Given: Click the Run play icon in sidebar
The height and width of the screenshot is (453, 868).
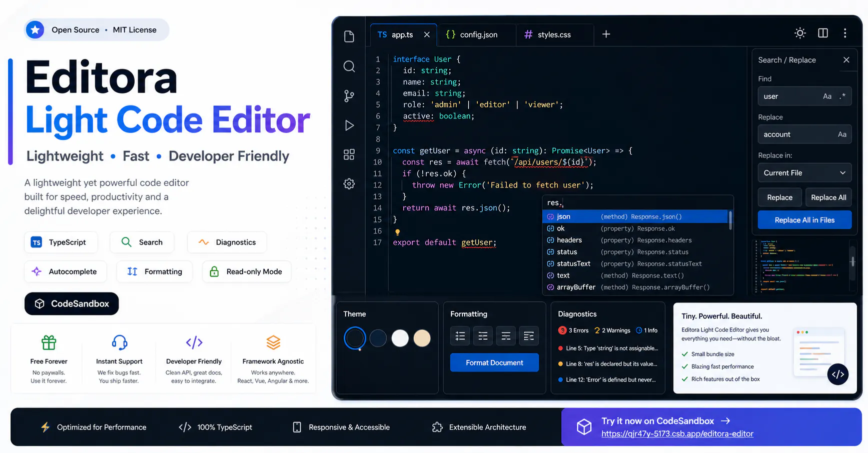Looking at the screenshot, I should 349,125.
